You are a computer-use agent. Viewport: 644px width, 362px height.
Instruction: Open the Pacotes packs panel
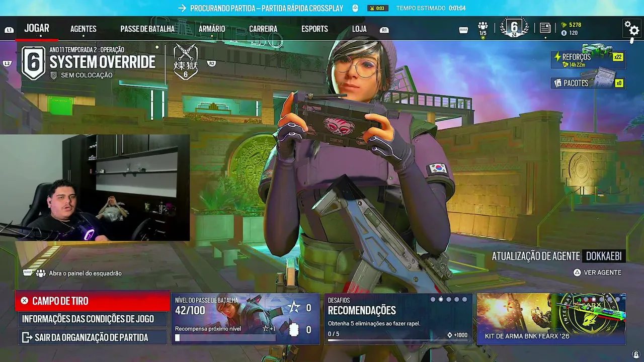(x=588, y=83)
